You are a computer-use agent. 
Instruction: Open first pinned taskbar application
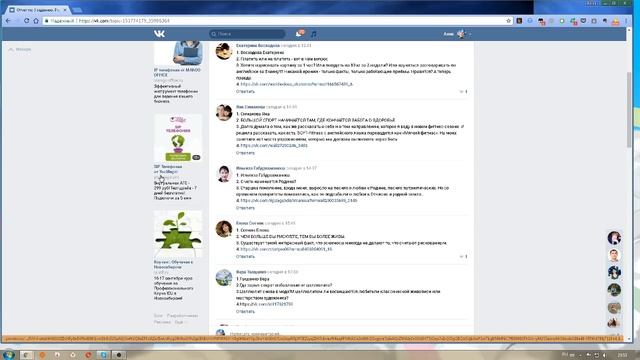(x=27, y=355)
